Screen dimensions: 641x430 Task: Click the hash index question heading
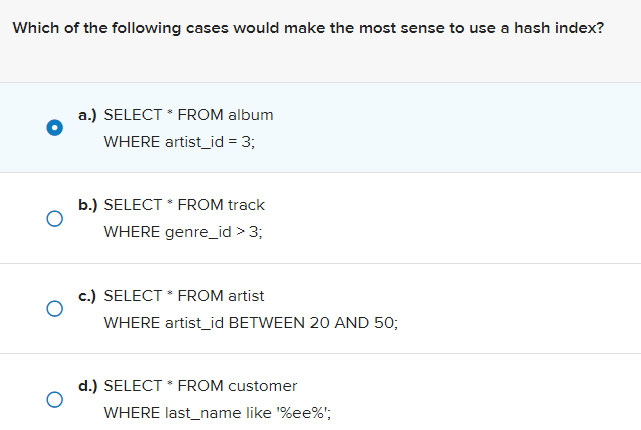coord(308,28)
